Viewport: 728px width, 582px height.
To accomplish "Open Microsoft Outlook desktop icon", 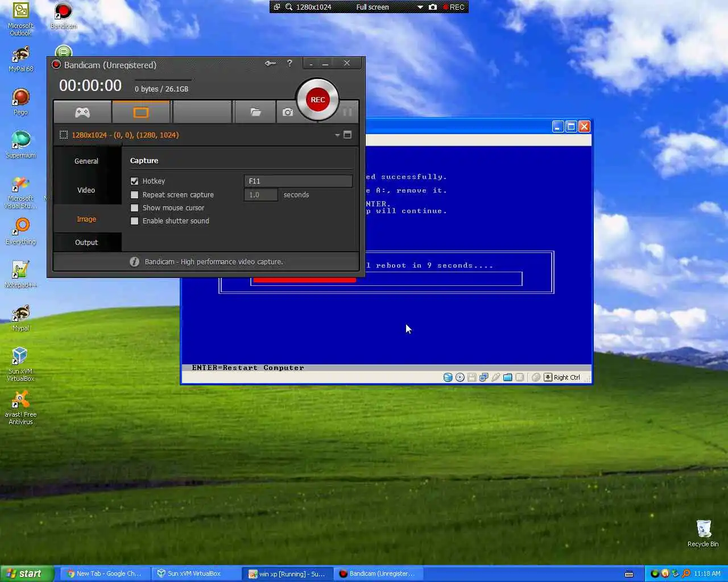I will click(21, 19).
